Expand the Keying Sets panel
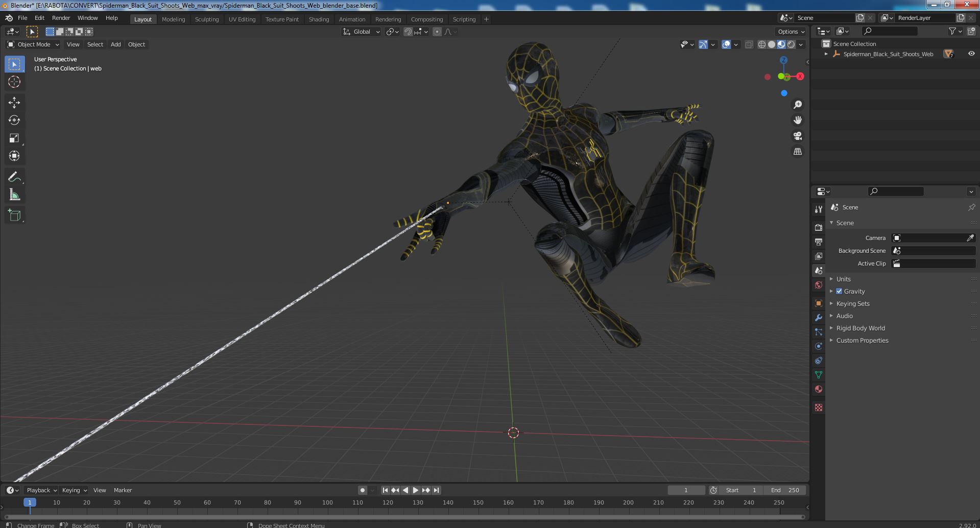 (x=853, y=303)
